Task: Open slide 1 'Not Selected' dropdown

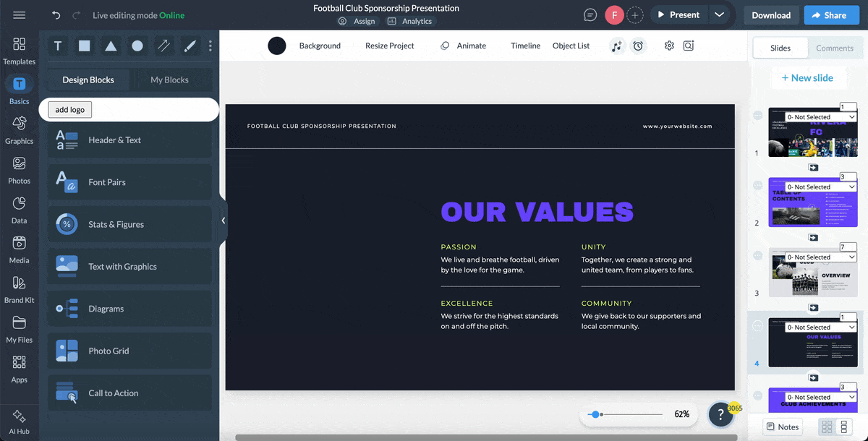Action: pos(820,117)
